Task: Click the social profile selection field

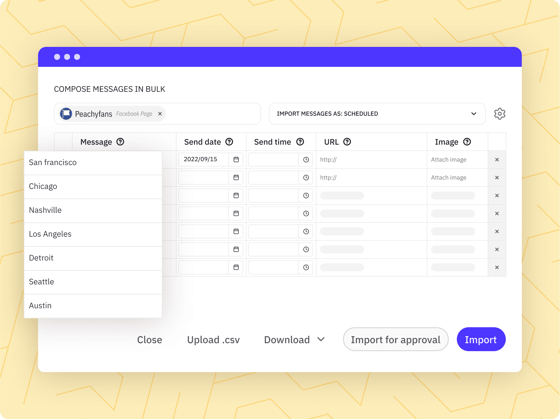Action: coord(158,114)
